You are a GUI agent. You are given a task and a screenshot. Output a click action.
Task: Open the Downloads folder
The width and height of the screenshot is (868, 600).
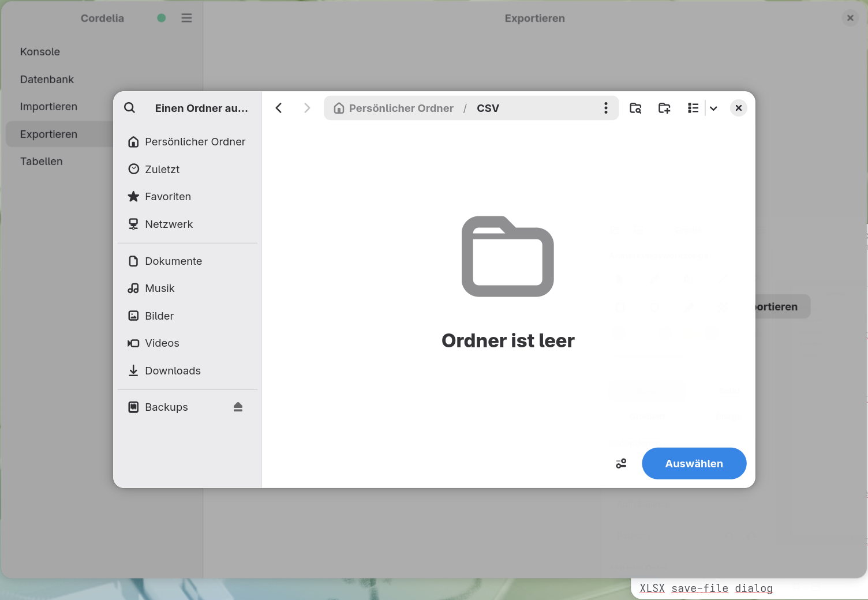pos(188,371)
